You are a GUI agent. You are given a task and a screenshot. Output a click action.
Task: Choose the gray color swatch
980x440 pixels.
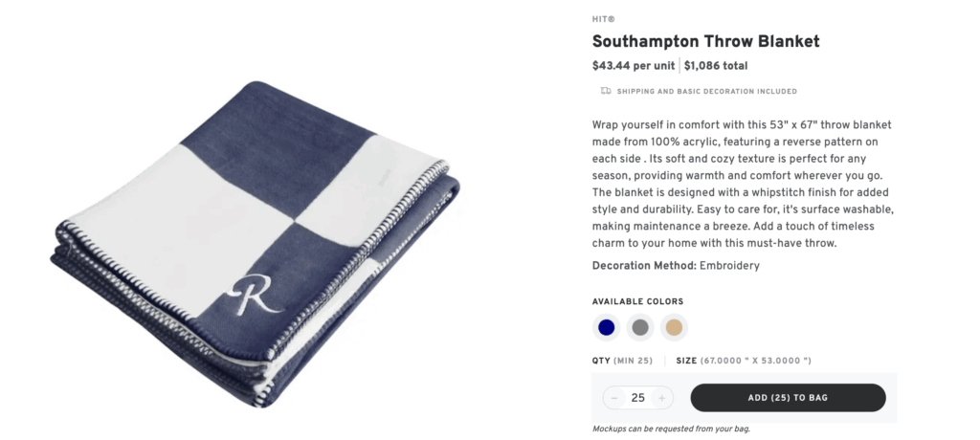[x=640, y=327]
